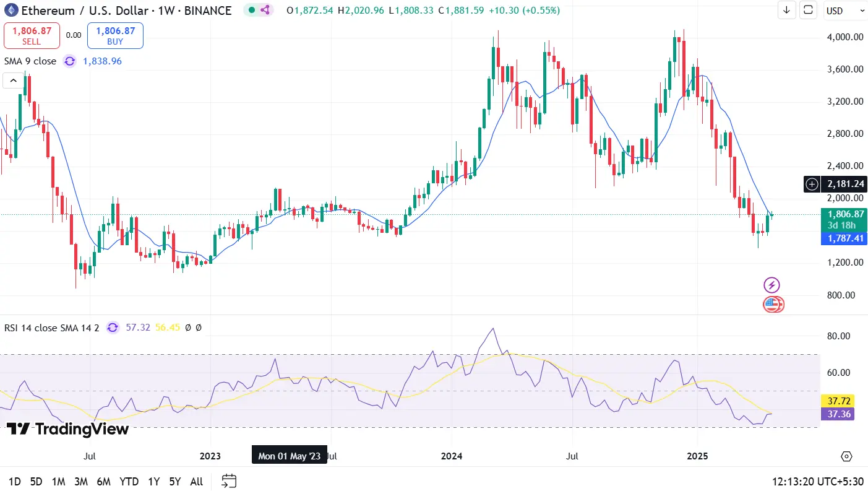Click the red SELL 1,806.87 button
868x491 pixels.
tap(32, 36)
